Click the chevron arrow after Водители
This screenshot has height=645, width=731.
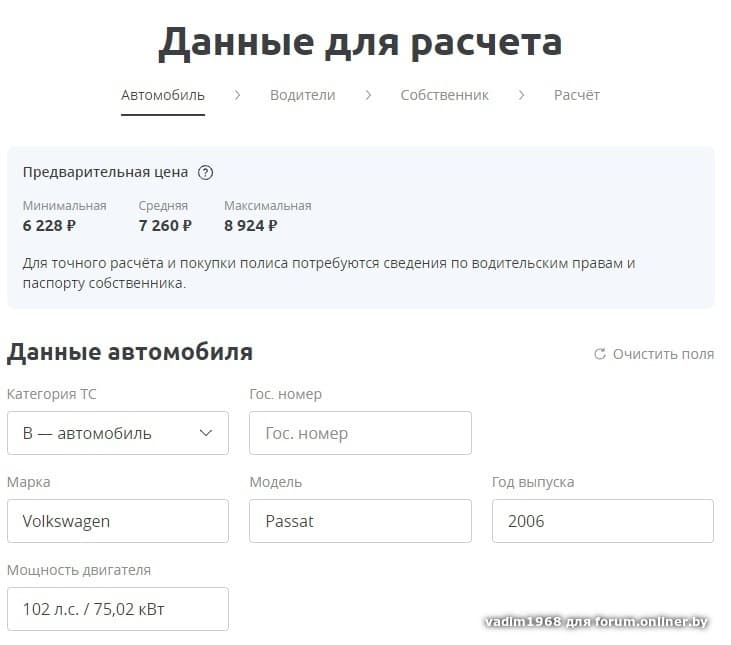368,95
